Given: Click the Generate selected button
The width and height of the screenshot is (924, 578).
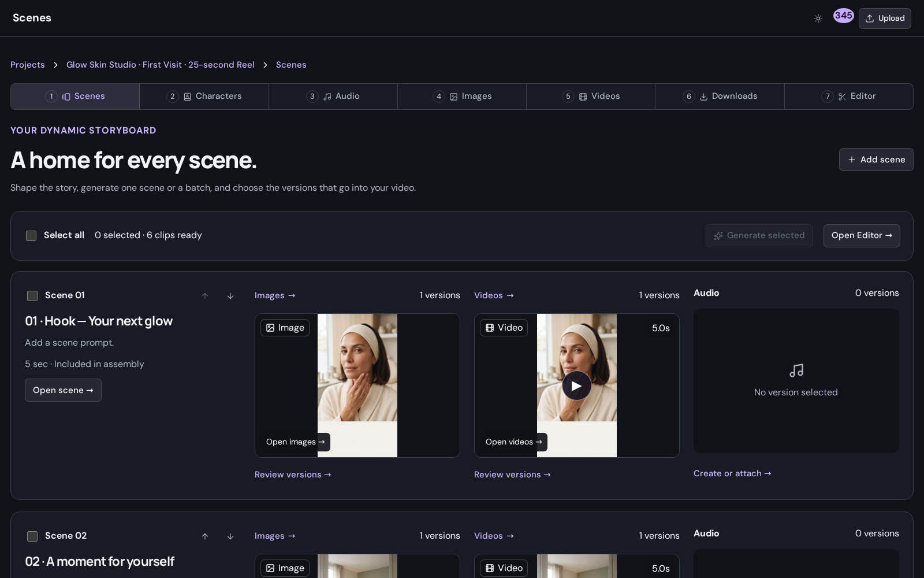Looking at the screenshot, I should click(x=759, y=236).
